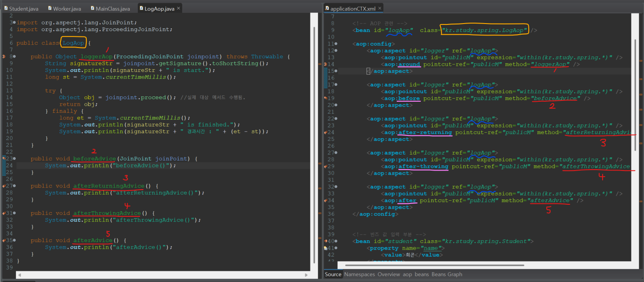The image size is (644, 282).
Task: Collapse the aop:aspect element at XML line 27
Action: click(x=336, y=153)
